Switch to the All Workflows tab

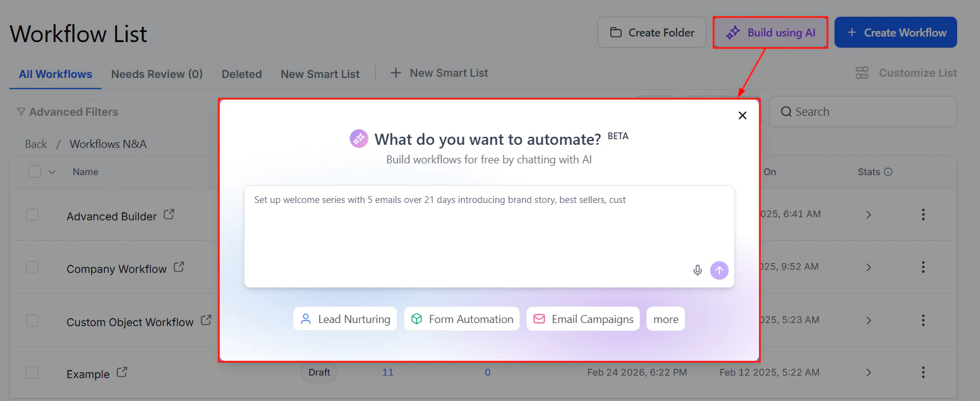tap(55, 74)
